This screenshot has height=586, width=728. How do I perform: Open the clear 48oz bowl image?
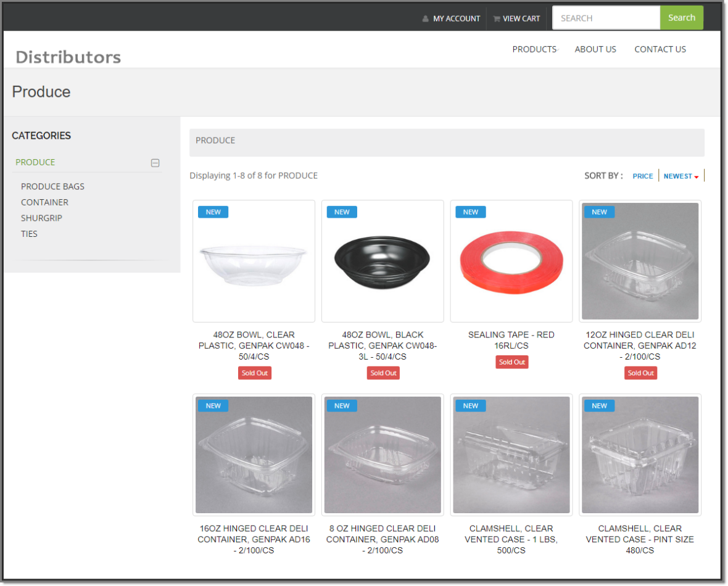click(x=254, y=262)
